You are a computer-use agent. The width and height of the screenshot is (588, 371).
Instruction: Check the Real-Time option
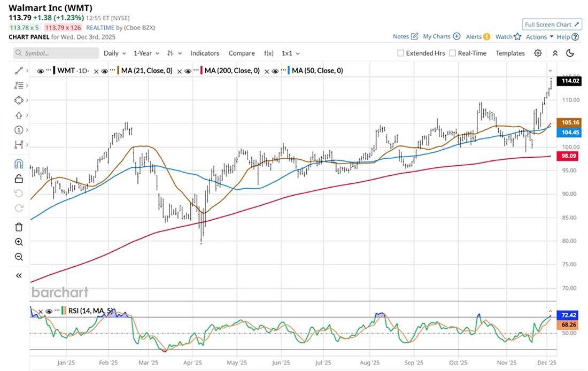click(452, 53)
